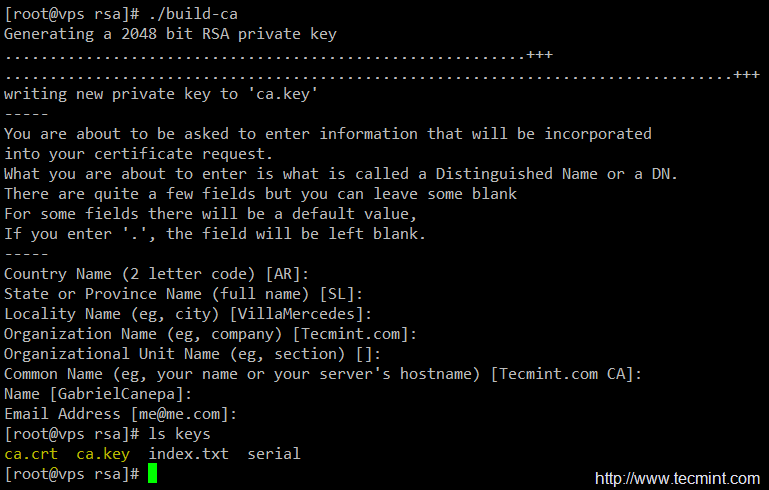Click the Organization Name [Tecmint.com] prompt
The height and width of the screenshot is (490, 769).
[x=210, y=334]
